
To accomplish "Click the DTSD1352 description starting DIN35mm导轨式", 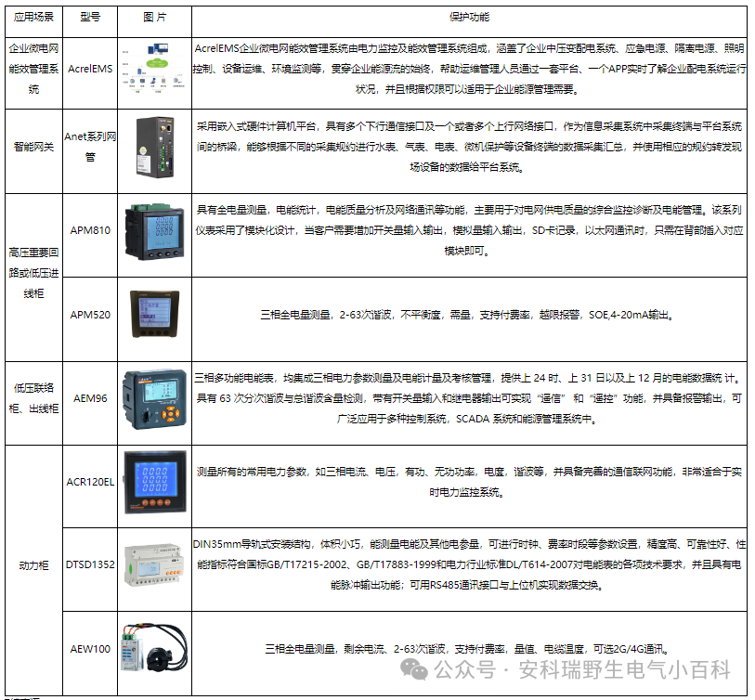I will point(469,564).
